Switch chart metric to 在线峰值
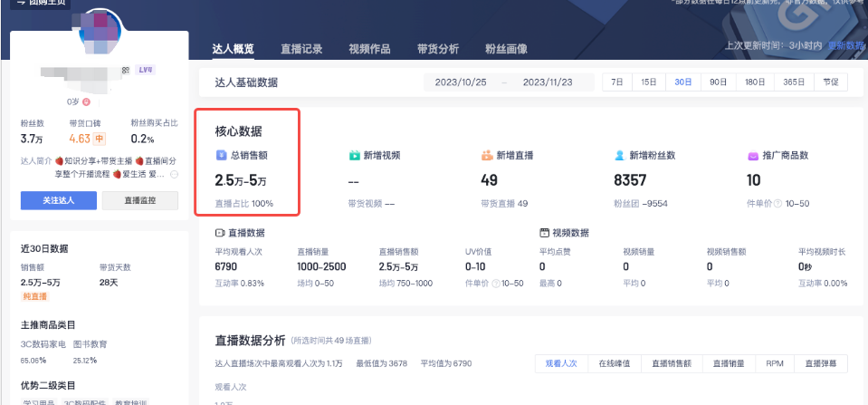 pos(615,363)
